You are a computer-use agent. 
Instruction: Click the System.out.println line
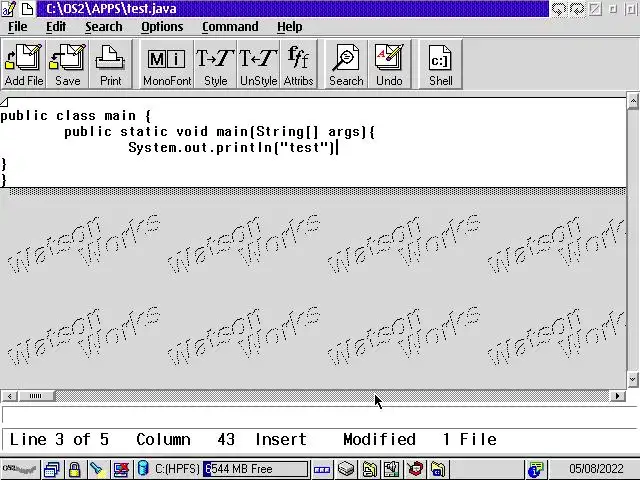[x=232, y=148]
